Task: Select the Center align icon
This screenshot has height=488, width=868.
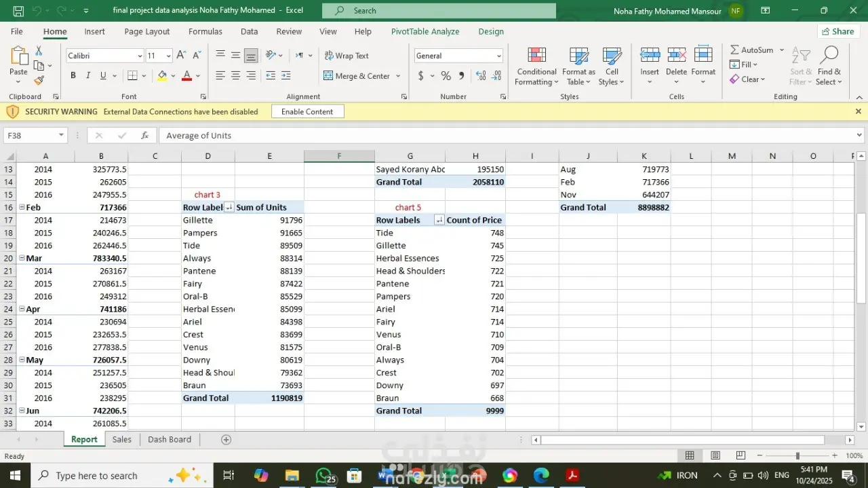Action: click(x=235, y=76)
